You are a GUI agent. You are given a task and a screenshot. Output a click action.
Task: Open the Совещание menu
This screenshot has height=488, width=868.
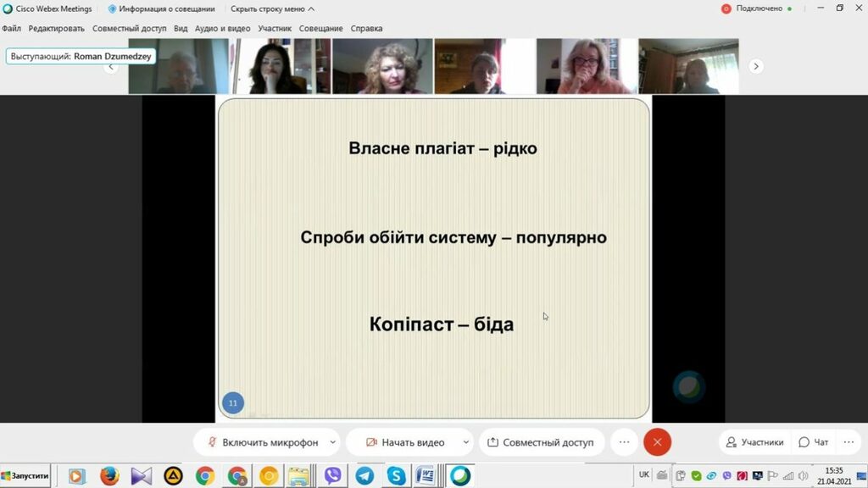tap(321, 28)
